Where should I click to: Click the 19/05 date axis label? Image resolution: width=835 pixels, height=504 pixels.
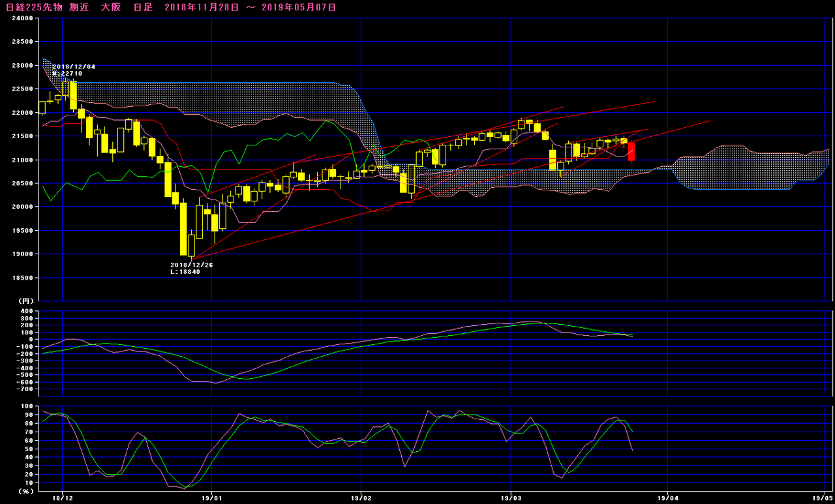[824, 498]
